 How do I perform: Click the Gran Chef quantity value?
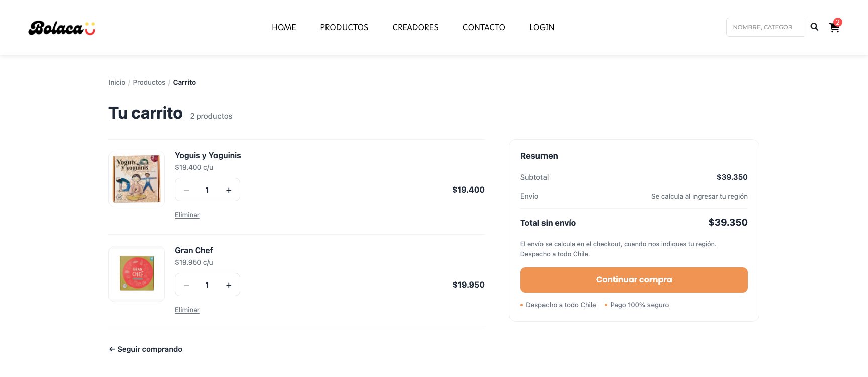[207, 285]
